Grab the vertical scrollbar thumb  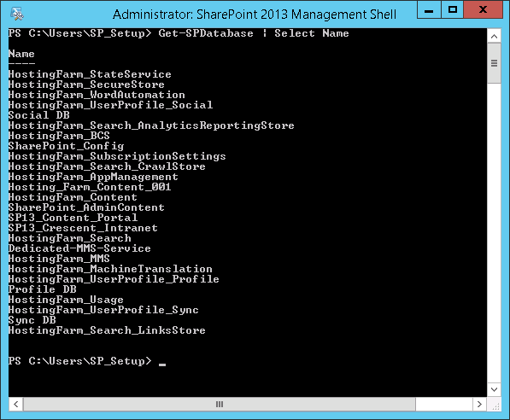pos(494,63)
